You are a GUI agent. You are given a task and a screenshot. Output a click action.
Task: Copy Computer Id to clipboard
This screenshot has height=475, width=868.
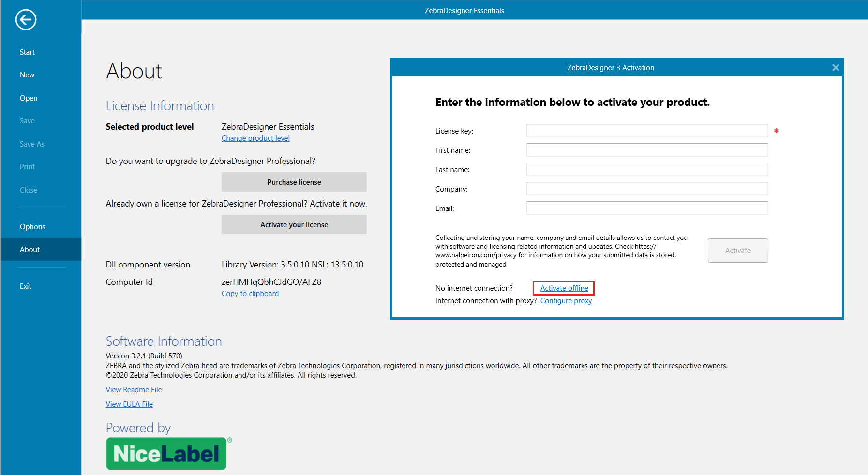(x=250, y=294)
